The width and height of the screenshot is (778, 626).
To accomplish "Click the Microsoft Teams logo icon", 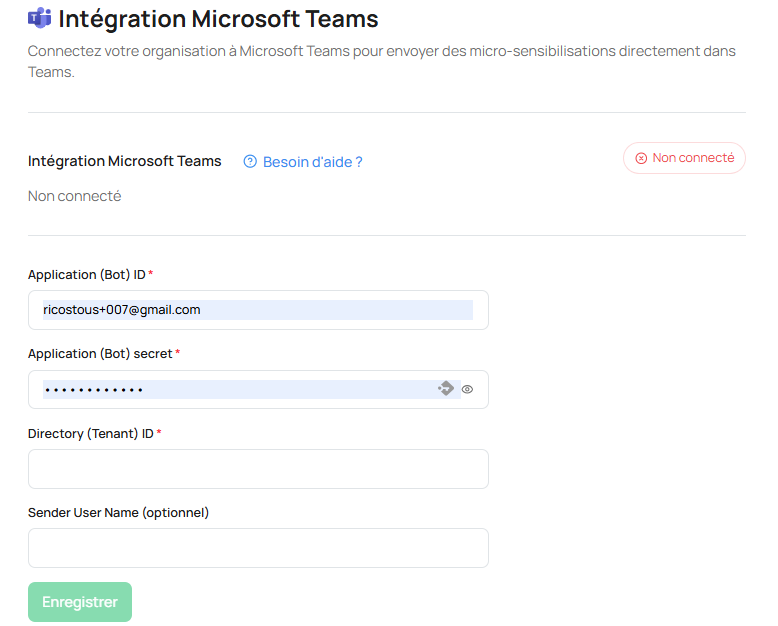I will tap(40, 18).
